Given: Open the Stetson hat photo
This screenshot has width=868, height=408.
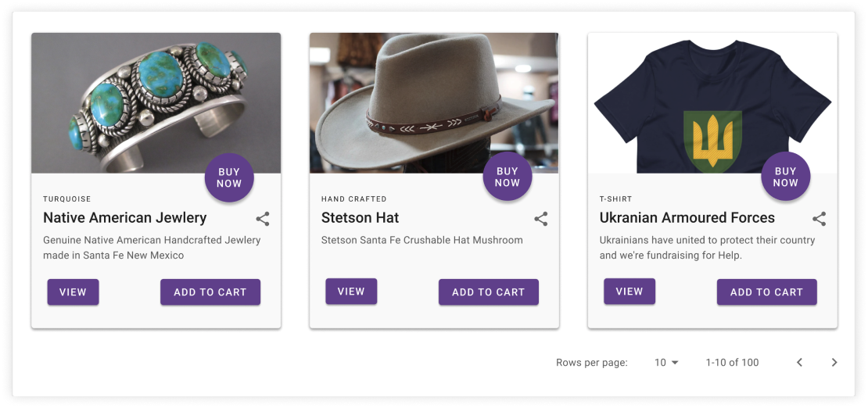Looking at the screenshot, I should pyautogui.click(x=434, y=103).
